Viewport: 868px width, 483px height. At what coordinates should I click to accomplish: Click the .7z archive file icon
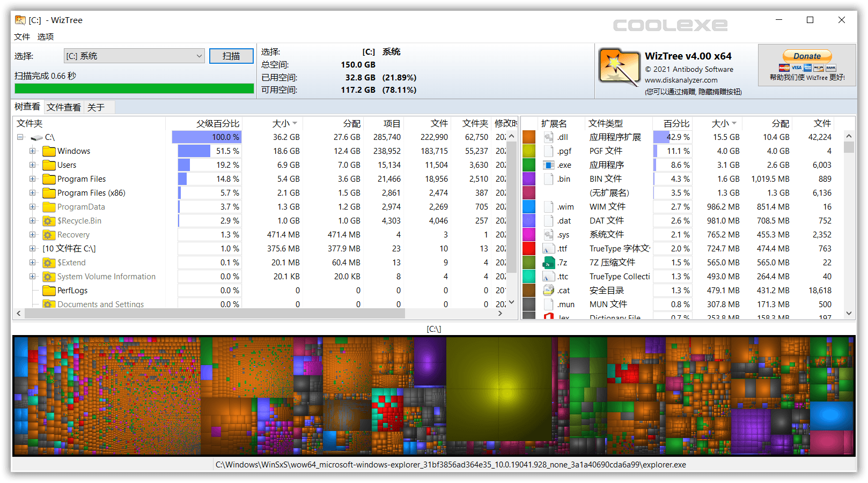click(x=548, y=262)
